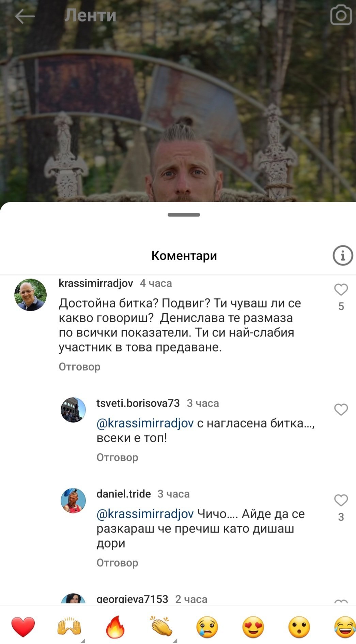Image resolution: width=356 pixels, height=644 pixels.
Task: Send the fire emoji reaction
Action: (x=115, y=627)
